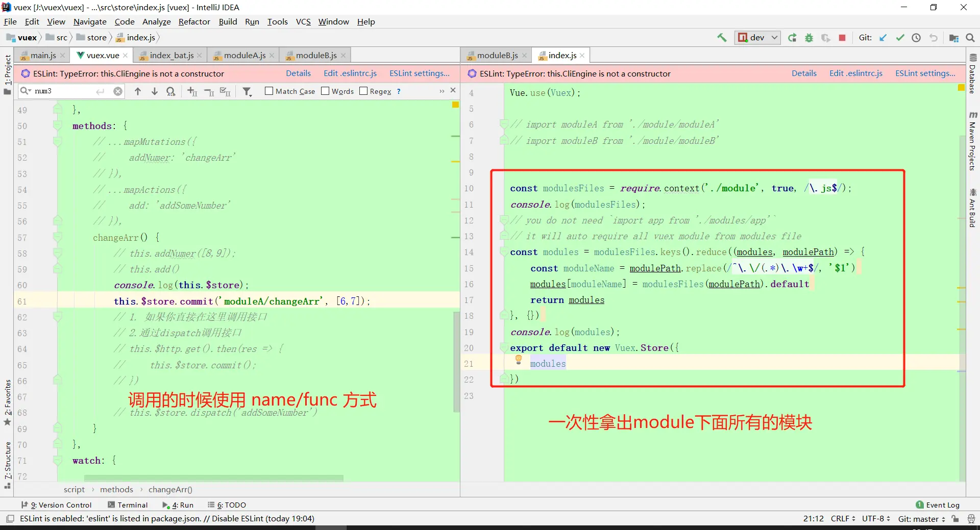Jump to next search occurrence
The image size is (980, 530).
tap(154, 91)
